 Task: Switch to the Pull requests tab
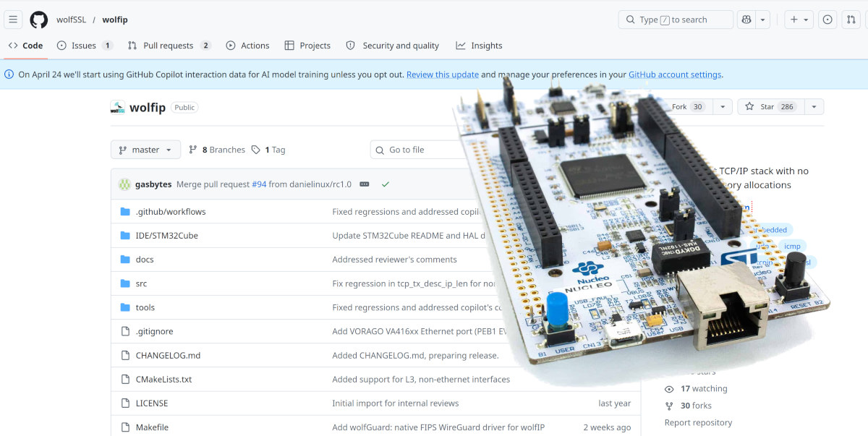(x=169, y=46)
